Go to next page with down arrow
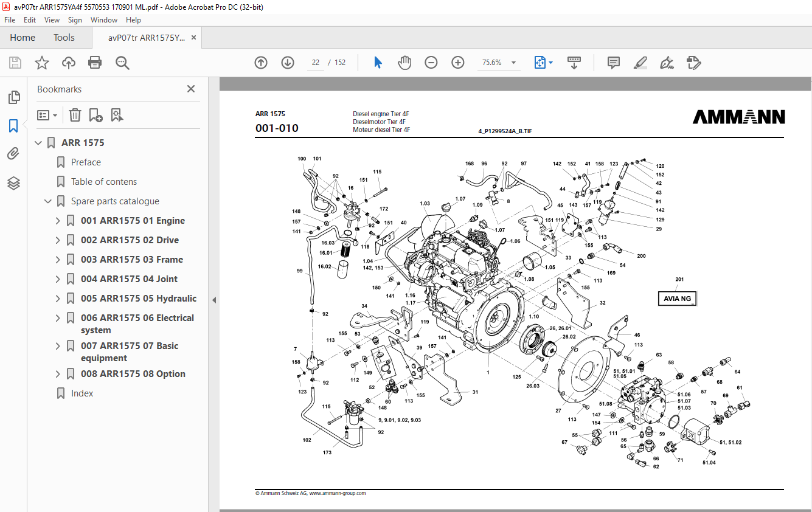 coord(288,63)
